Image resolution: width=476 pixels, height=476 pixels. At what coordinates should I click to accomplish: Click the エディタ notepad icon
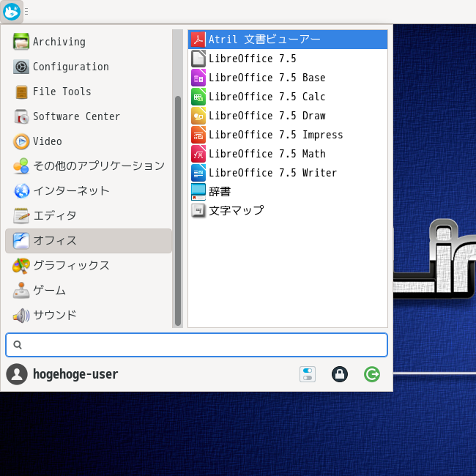point(21,216)
